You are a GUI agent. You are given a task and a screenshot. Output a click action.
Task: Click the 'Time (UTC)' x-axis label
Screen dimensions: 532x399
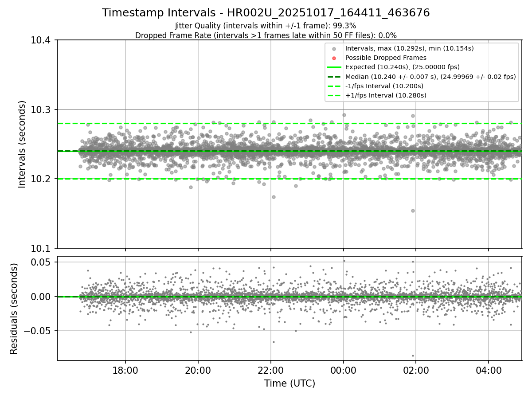point(289,383)
